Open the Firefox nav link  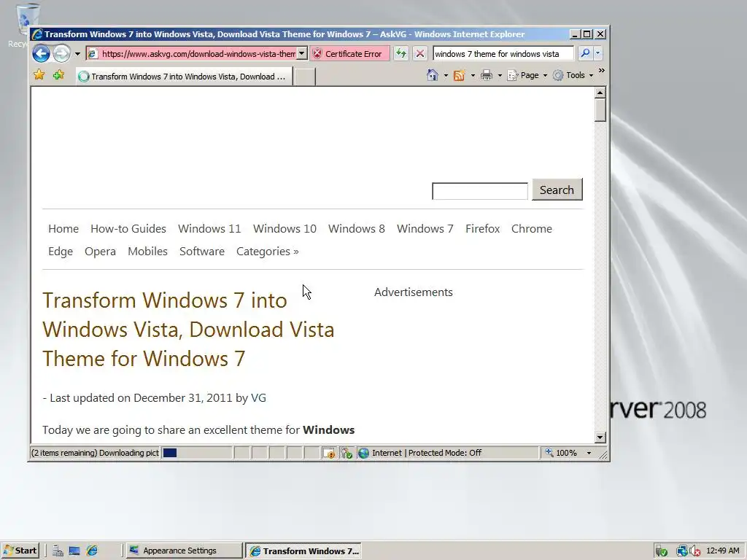pyautogui.click(x=483, y=228)
